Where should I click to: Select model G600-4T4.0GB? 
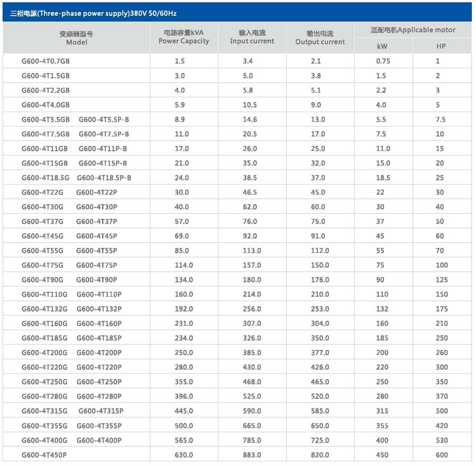click(45, 105)
